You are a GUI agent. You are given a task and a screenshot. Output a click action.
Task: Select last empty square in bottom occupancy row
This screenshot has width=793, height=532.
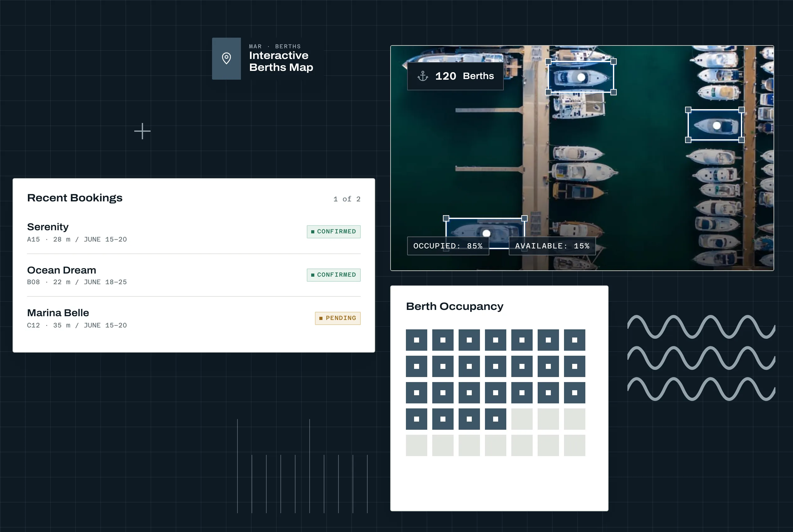coord(574,445)
